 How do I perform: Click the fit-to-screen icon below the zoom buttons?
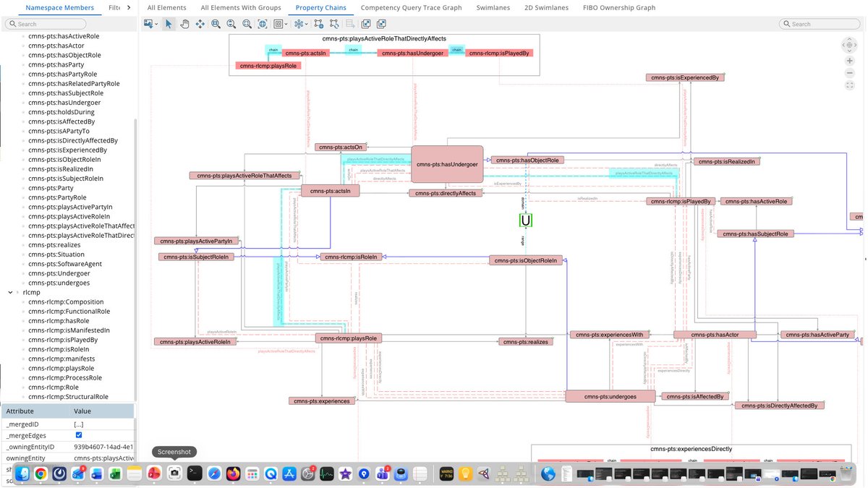point(849,85)
